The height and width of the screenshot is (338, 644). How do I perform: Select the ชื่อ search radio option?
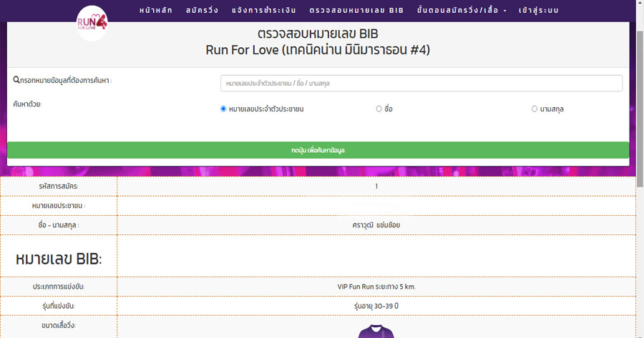click(379, 109)
